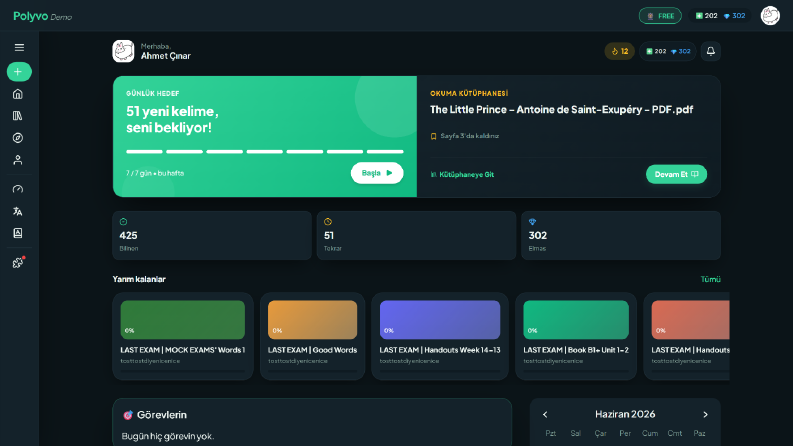Screen dimensions: 793x446
Task: Open the 302 Elmas stat card
Action: point(621,236)
